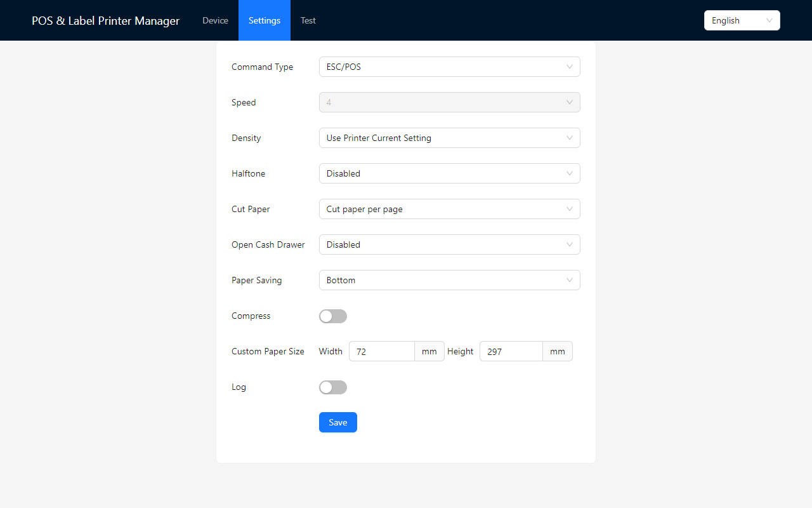Open the Command Type dropdown
Image resolution: width=812 pixels, height=508 pixels.
tap(449, 67)
